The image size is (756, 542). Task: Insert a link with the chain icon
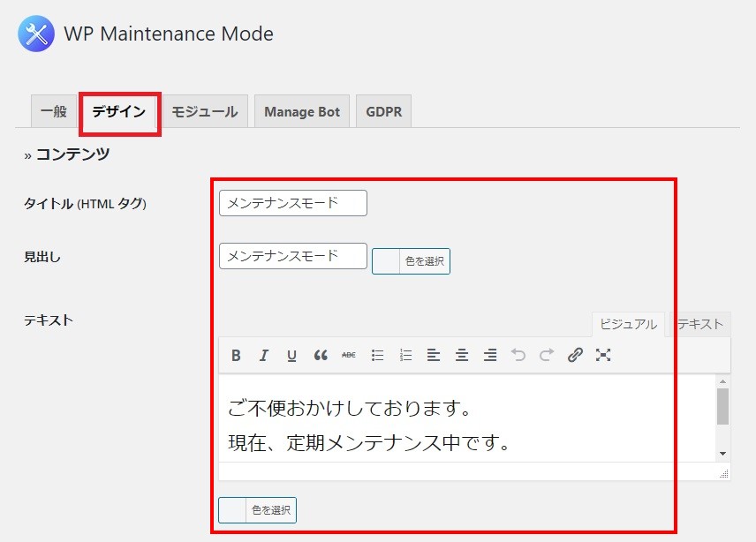coord(575,356)
